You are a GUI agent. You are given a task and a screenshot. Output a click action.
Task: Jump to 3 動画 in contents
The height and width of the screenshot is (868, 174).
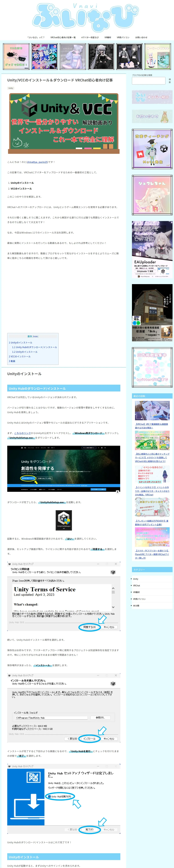pos(12,361)
